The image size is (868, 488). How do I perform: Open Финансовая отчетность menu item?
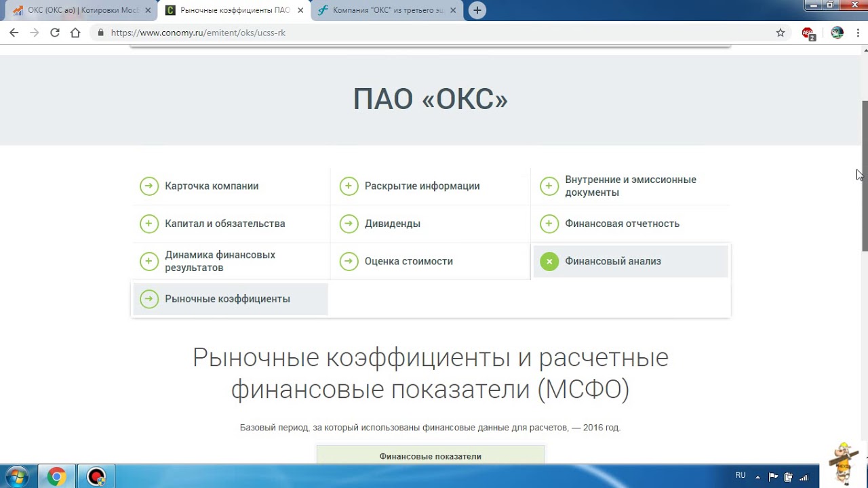point(622,224)
